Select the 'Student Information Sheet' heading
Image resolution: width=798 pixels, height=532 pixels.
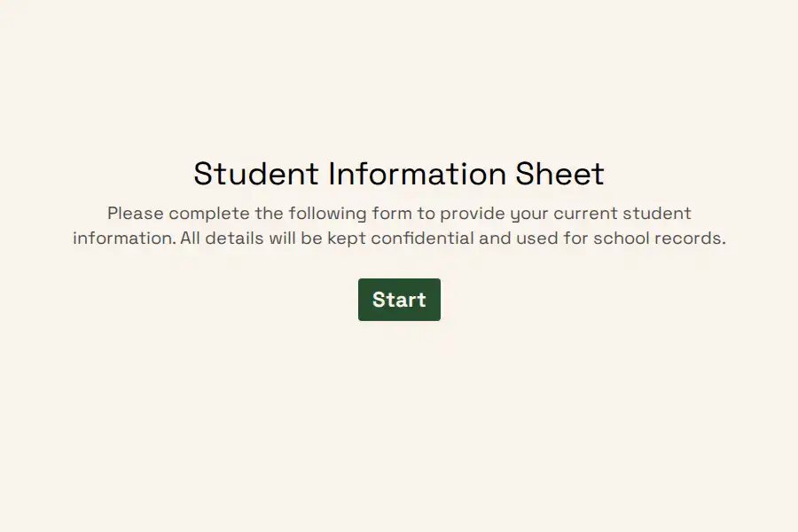pyautogui.click(x=399, y=174)
